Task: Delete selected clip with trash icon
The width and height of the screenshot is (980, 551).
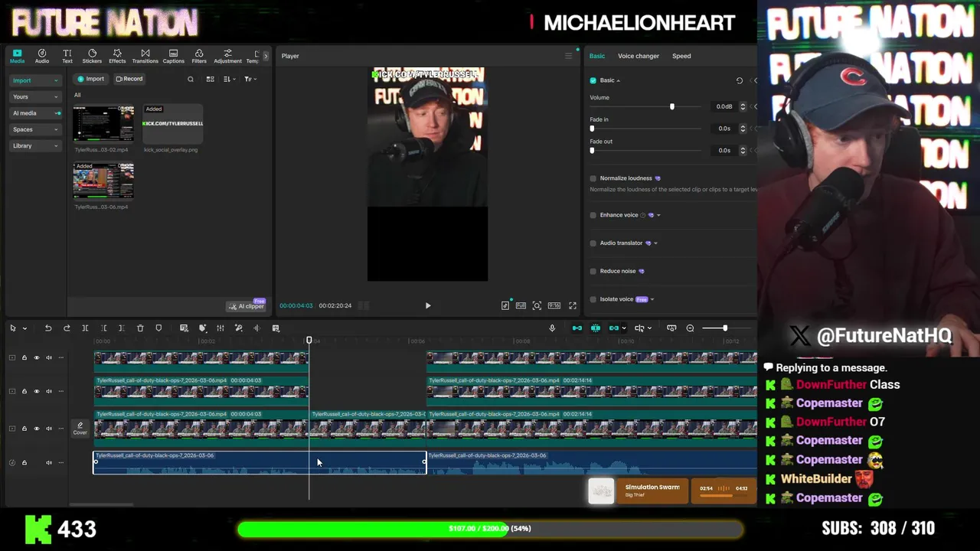Action: click(x=140, y=328)
